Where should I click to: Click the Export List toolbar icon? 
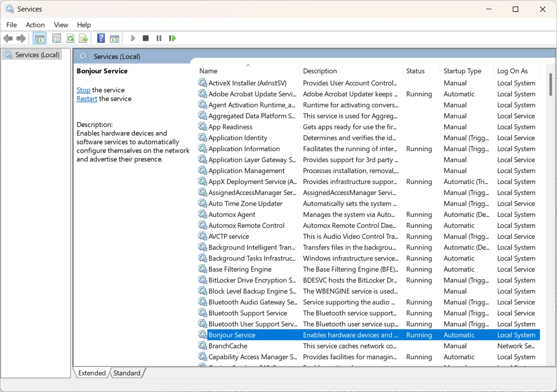(x=83, y=38)
